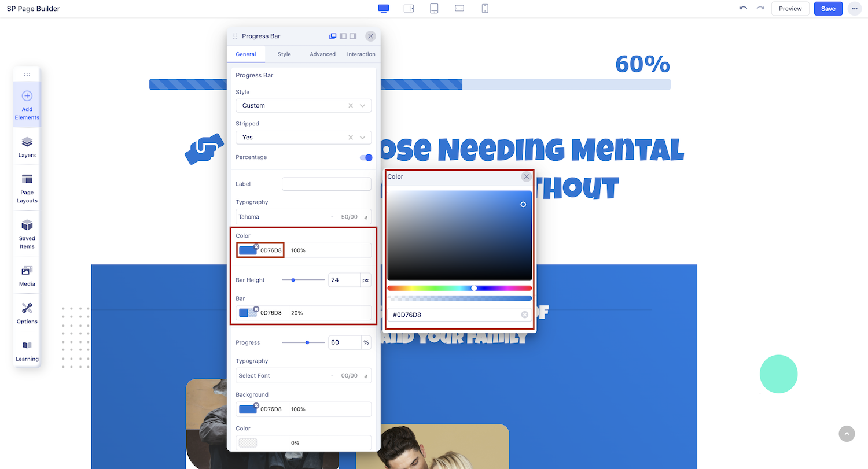Image resolution: width=868 pixels, height=469 pixels.
Task: Clear the hex color value field
Action: 524,315
